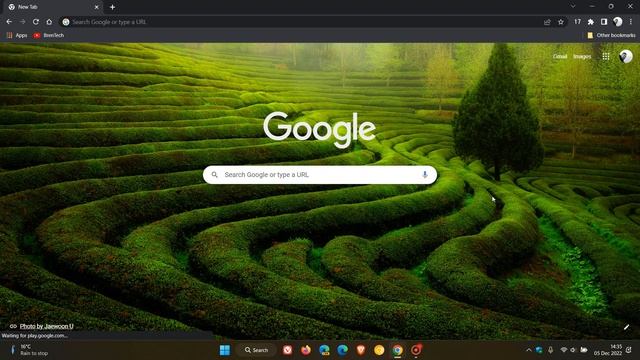
Task: Open the Windows Start menu
Action: 225,350
